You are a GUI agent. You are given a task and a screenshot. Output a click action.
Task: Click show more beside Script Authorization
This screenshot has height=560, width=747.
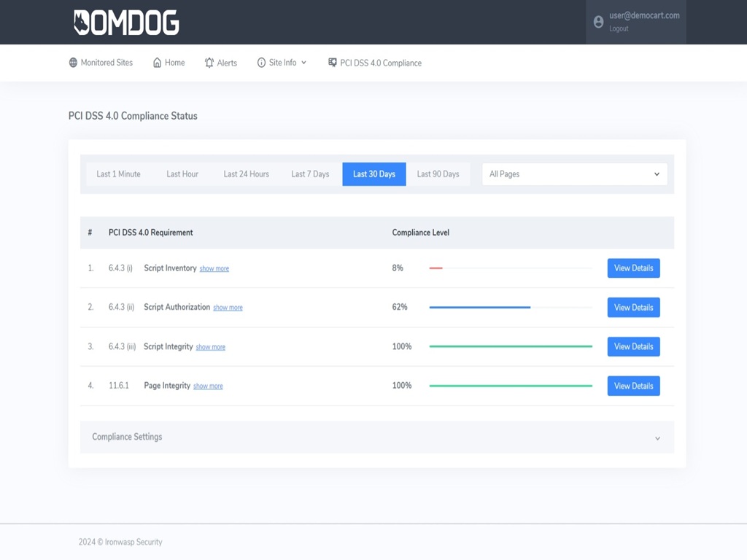(x=228, y=307)
